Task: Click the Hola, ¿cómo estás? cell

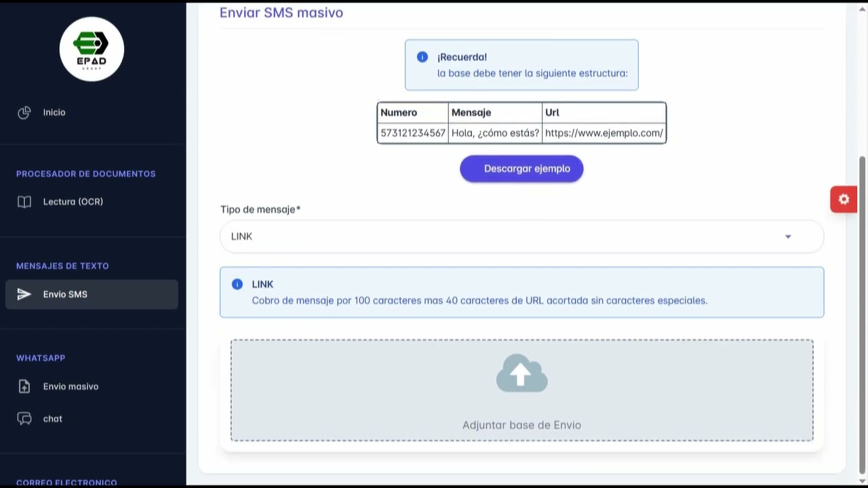Action: pyautogui.click(x=495, y=133)
